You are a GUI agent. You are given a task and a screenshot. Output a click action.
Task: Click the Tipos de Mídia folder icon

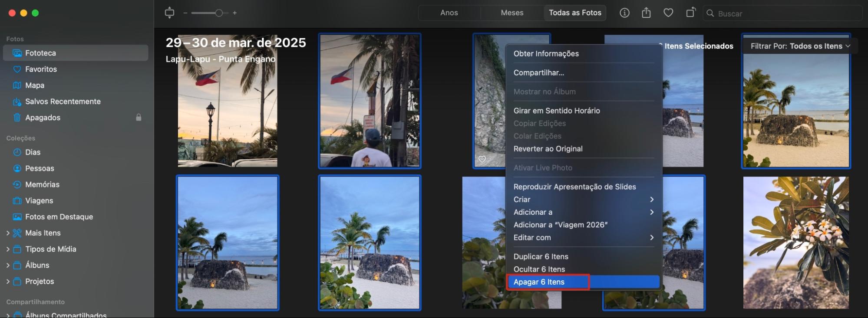pyautogui.click(x=17, y=249)
